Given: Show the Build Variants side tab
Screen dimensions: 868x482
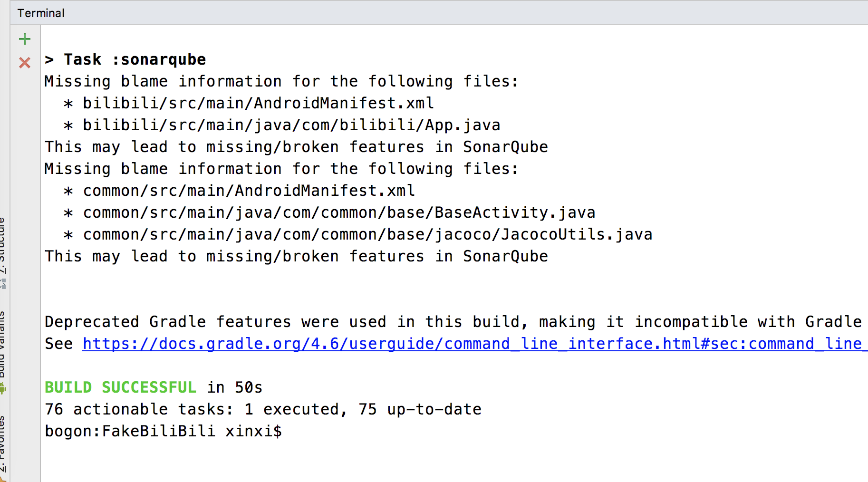Looking at the screenshot, I should click(3, 345).
